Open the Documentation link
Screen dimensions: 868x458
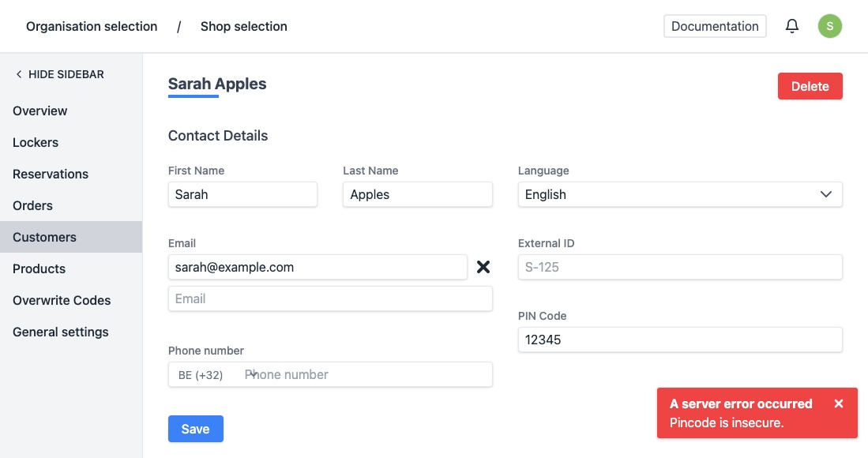pyautogui.click(x=715, y=26)
